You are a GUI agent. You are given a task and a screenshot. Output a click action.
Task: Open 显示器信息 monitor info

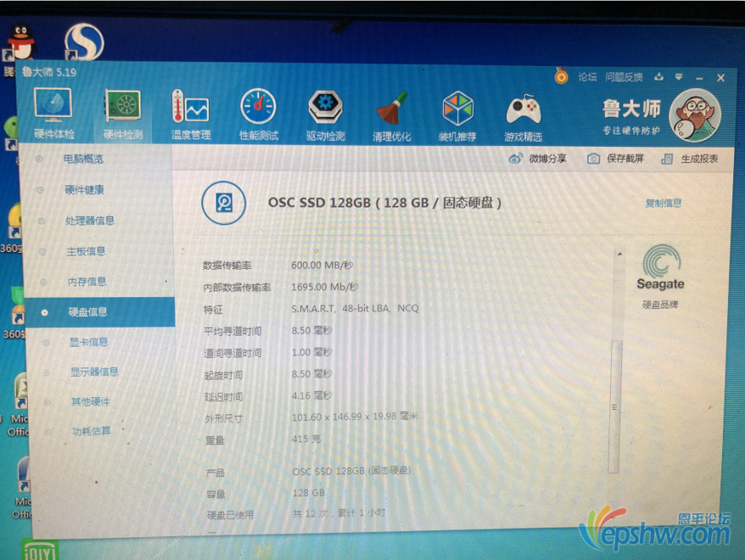coord(94,372)
